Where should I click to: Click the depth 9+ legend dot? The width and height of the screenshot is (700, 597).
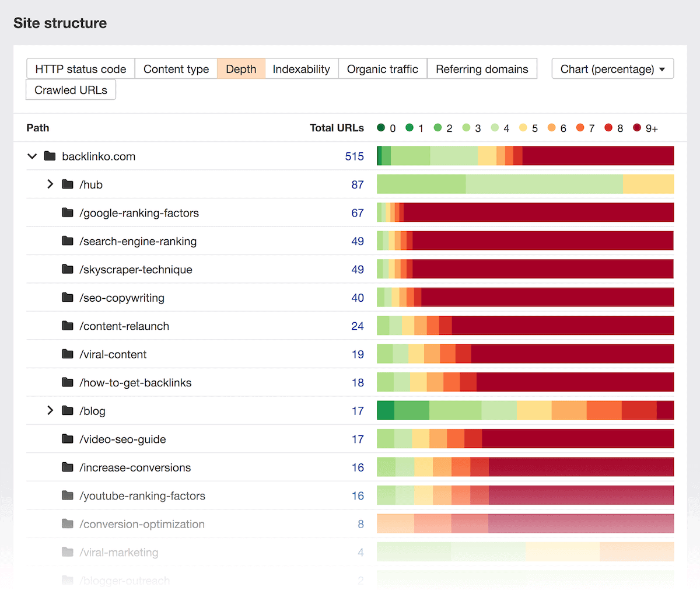click(637, 127)
